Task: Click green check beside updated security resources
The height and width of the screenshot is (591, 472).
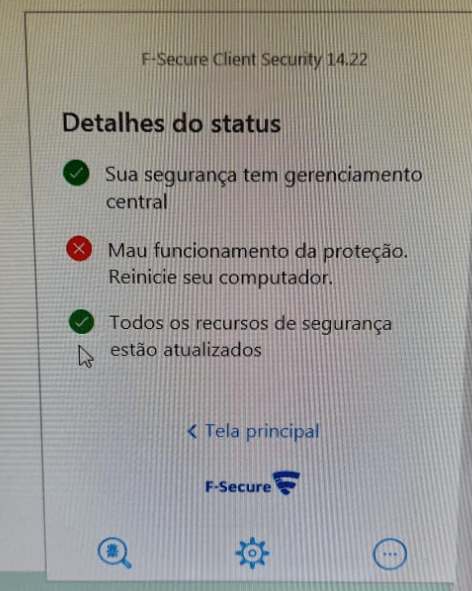Action: (81, 322)
